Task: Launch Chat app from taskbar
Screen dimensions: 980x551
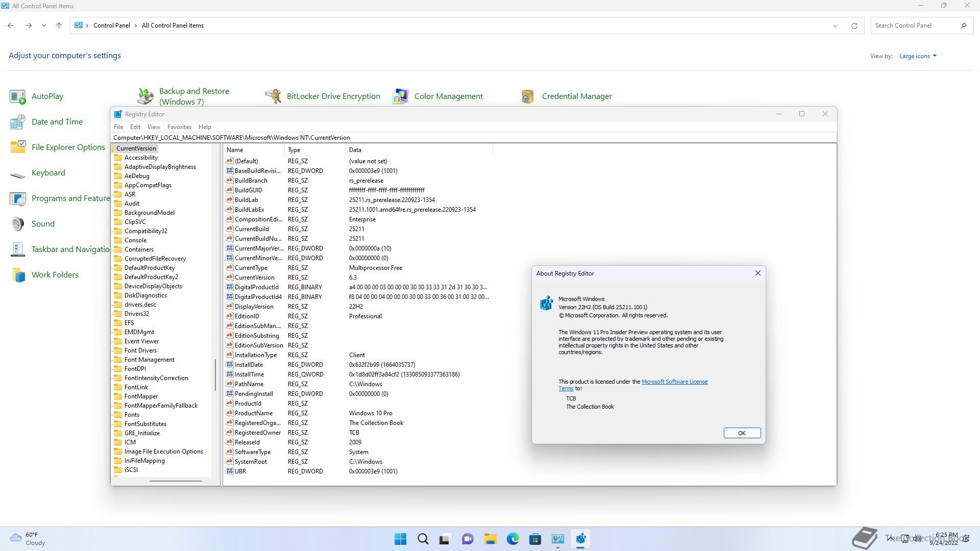Action: (468, 539)
